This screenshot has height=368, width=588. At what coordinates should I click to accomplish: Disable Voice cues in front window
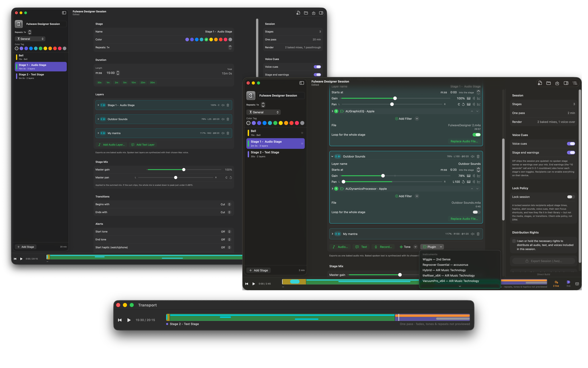coord(571,144)
